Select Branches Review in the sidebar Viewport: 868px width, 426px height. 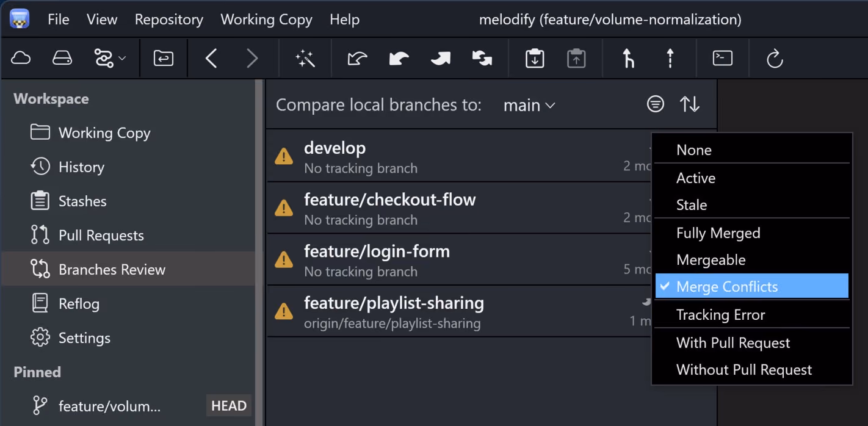[128, 270]
